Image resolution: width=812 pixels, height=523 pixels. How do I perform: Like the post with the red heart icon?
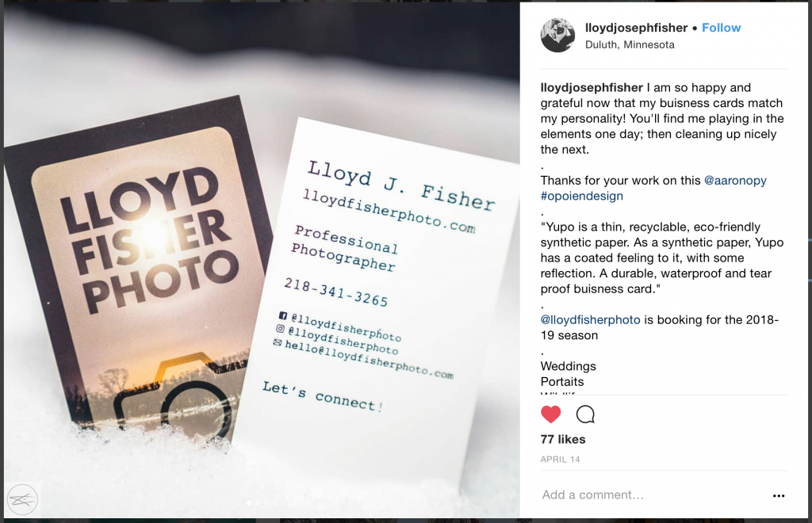[550, 414]
